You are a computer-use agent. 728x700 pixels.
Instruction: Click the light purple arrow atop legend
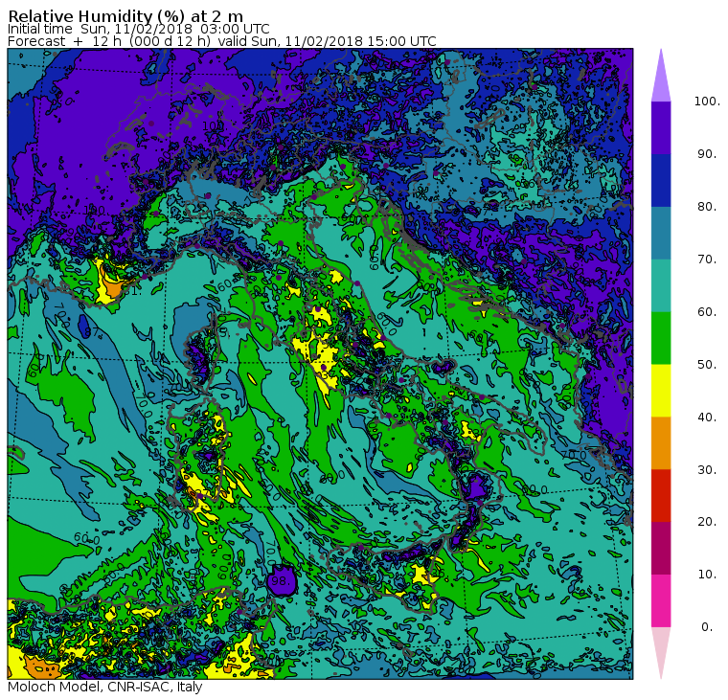coord(661,79)
